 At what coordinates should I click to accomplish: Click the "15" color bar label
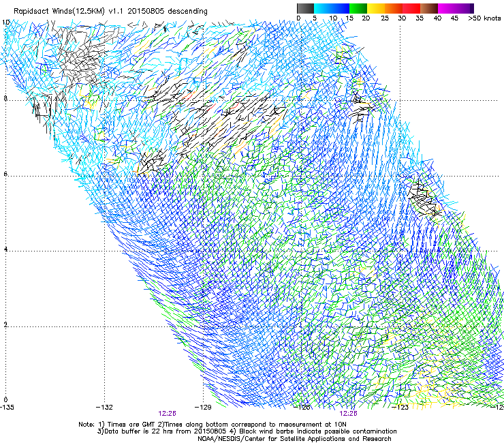pos(349,18)
